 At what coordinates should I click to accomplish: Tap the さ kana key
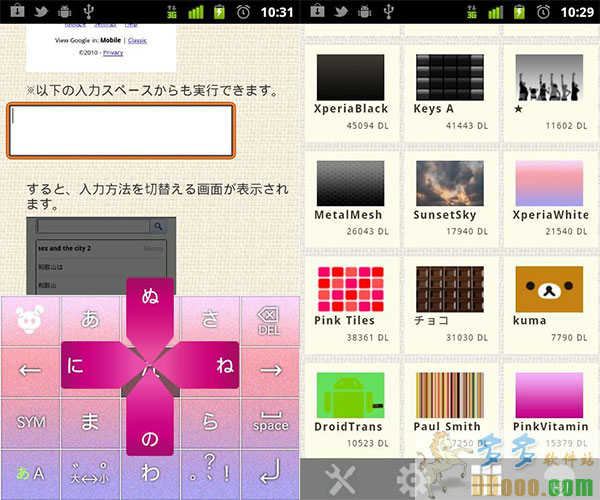coord(210,319)
